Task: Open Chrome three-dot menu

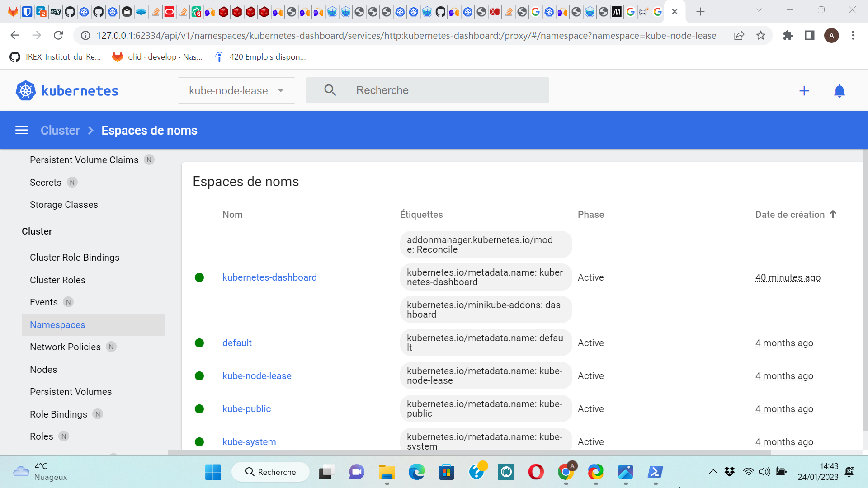Action: point(853,35)
